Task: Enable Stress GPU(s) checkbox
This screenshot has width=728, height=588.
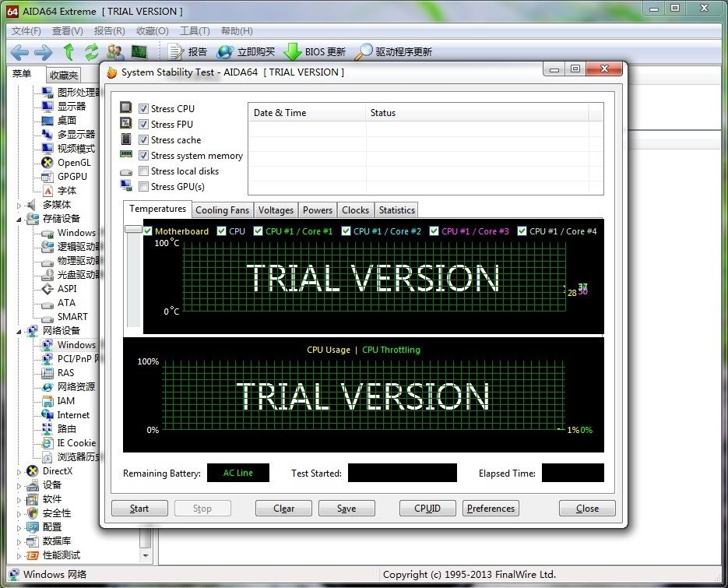Action: point(143,187)
